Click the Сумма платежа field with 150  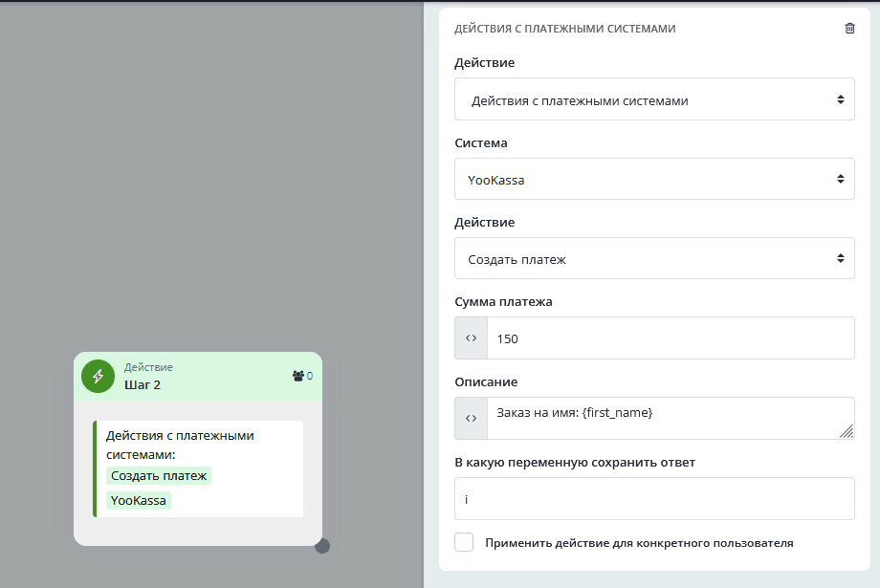670,338
